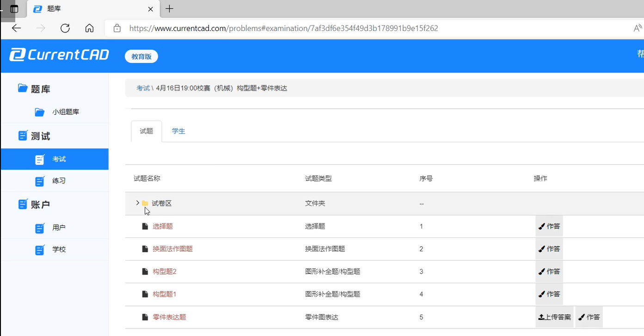Open the 小组题库 folder in sidebar
The image size is (644, 336).
coord(65,112)
